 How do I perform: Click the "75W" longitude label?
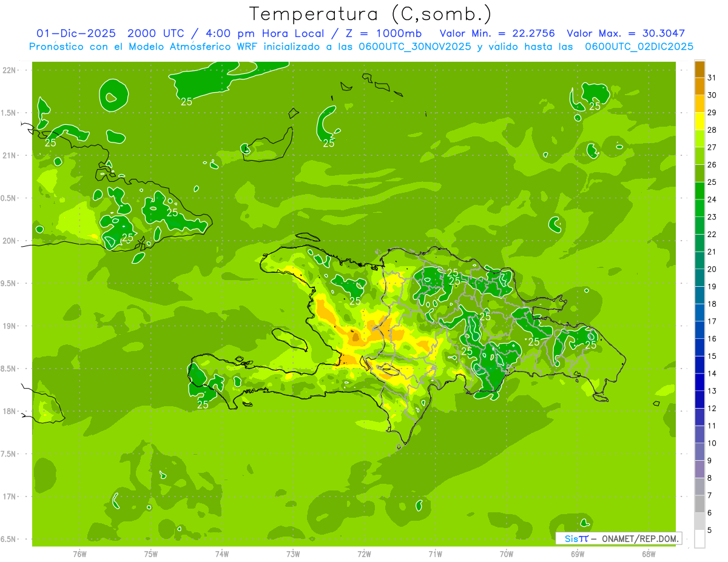[151, 554]
